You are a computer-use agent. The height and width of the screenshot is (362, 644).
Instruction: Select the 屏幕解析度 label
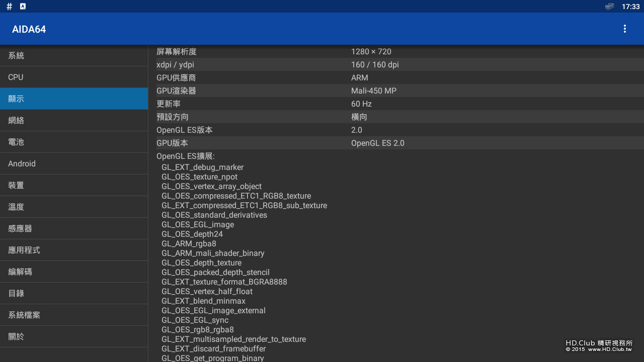coord(176,51)
